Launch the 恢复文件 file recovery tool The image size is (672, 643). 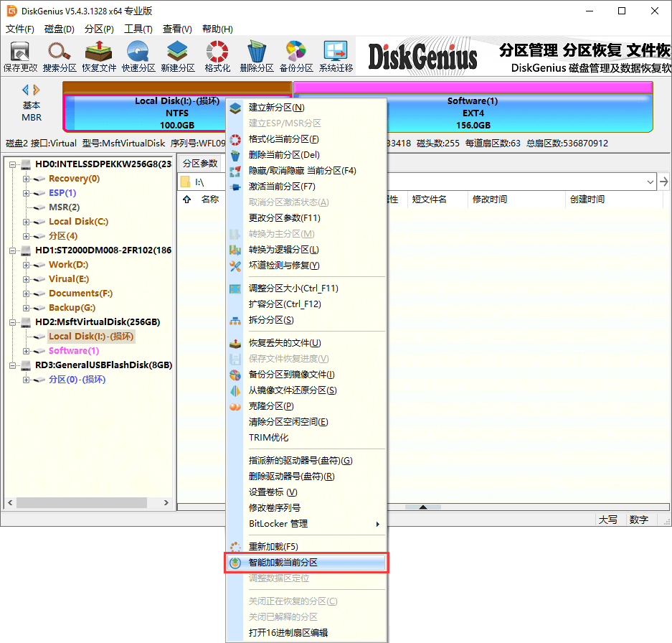click(99, 56)
